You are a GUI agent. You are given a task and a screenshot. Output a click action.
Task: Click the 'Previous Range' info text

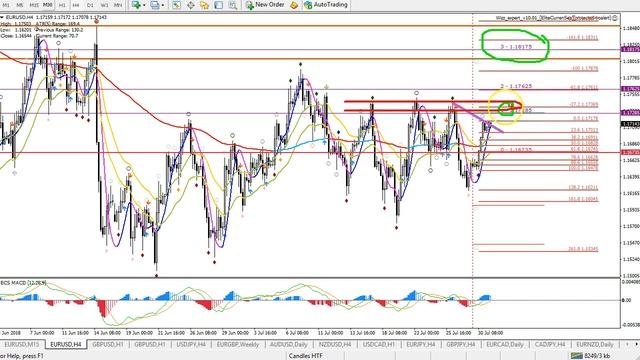pos(60,30)
